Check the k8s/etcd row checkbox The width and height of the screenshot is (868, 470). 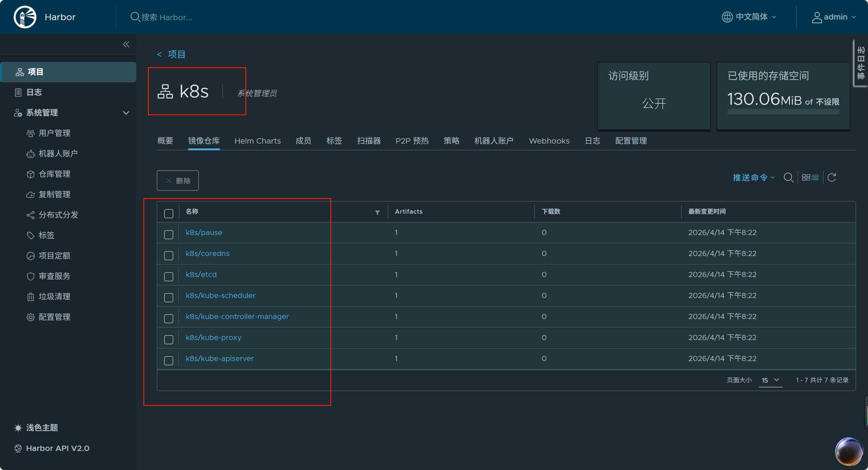(x=168, y=276)
